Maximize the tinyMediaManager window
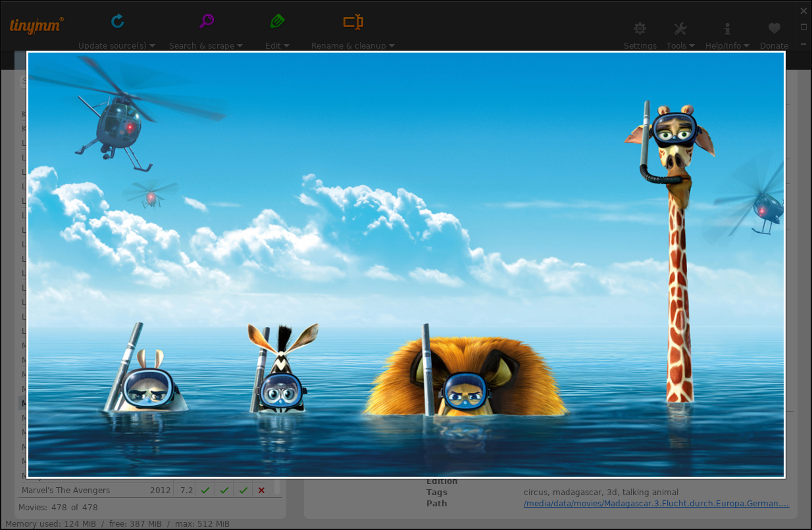Image resolution: width=812 pixels, height=530 pixels. (803, 27)
